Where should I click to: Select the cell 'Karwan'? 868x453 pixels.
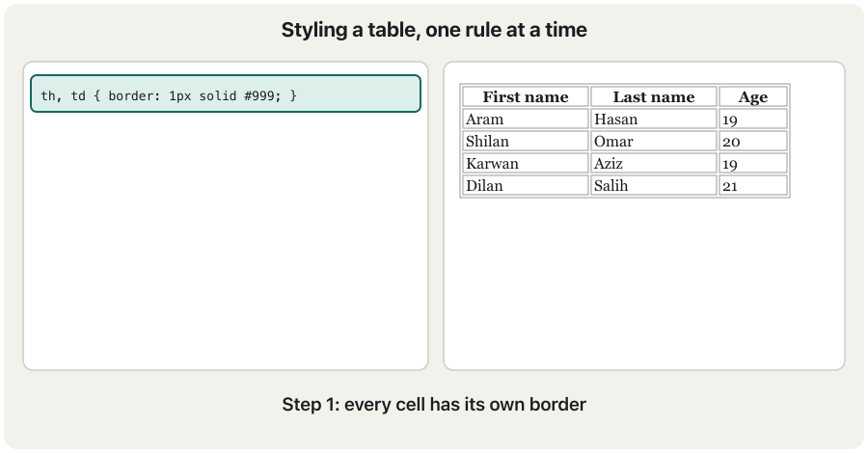click(x=526, y=163)
